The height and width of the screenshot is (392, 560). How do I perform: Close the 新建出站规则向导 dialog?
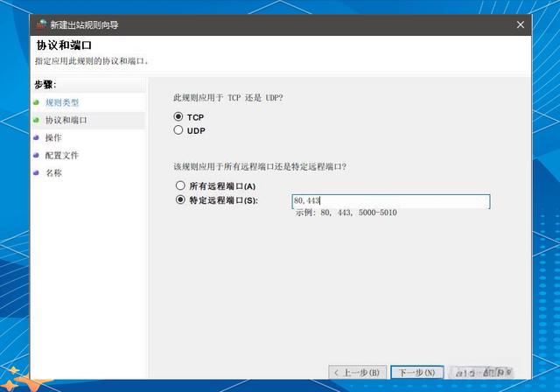coord(521,24)
